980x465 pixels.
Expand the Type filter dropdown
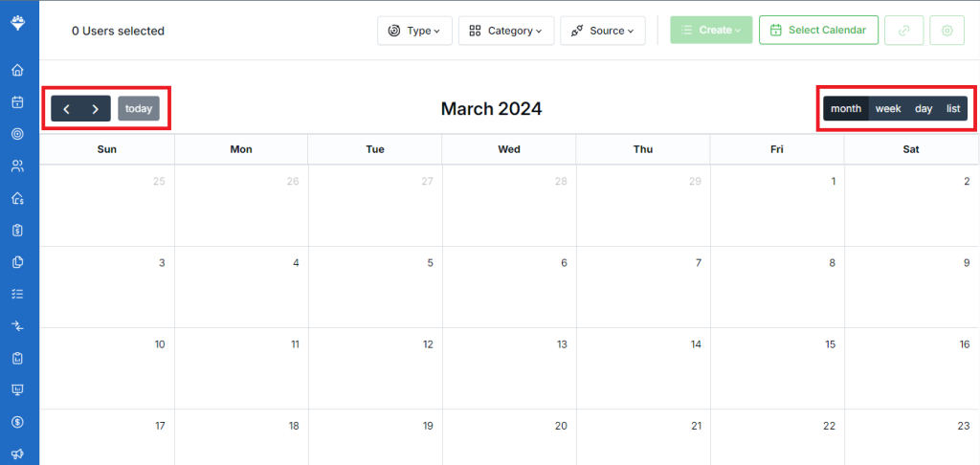tap(414, 31)
